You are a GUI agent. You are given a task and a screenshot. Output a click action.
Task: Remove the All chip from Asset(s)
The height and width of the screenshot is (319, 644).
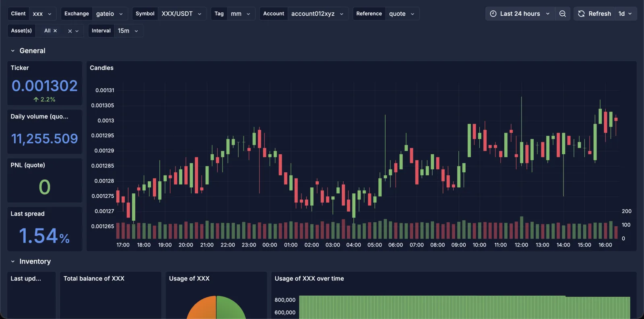click(x=55, y=31)
